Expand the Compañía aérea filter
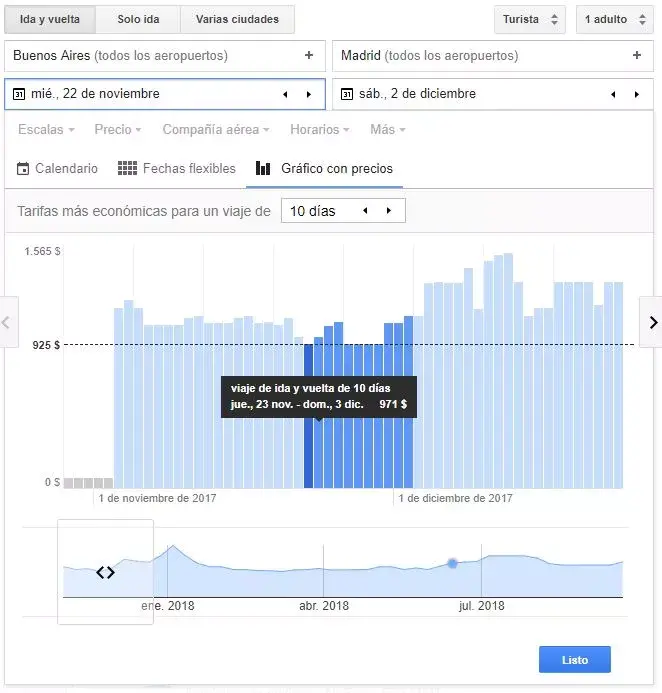Screen dimensions: 662x693 pyautogui.click(x=216, y=129)
